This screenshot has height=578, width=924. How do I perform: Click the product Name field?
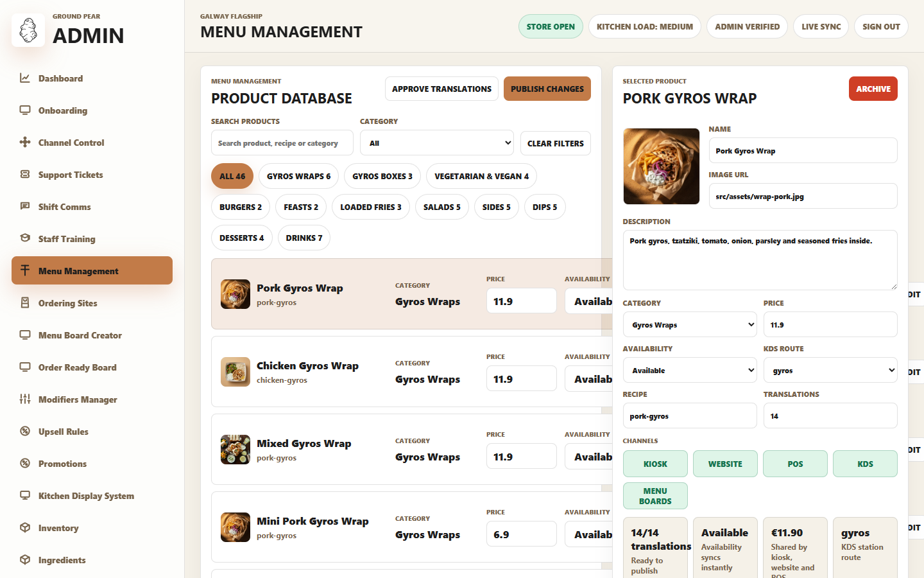coord(803,151)
